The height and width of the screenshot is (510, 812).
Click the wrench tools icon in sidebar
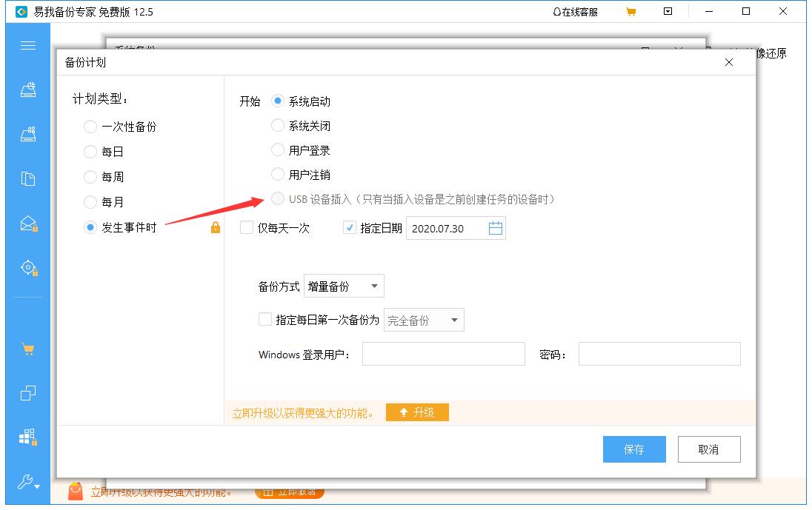(x=27, y=480)
